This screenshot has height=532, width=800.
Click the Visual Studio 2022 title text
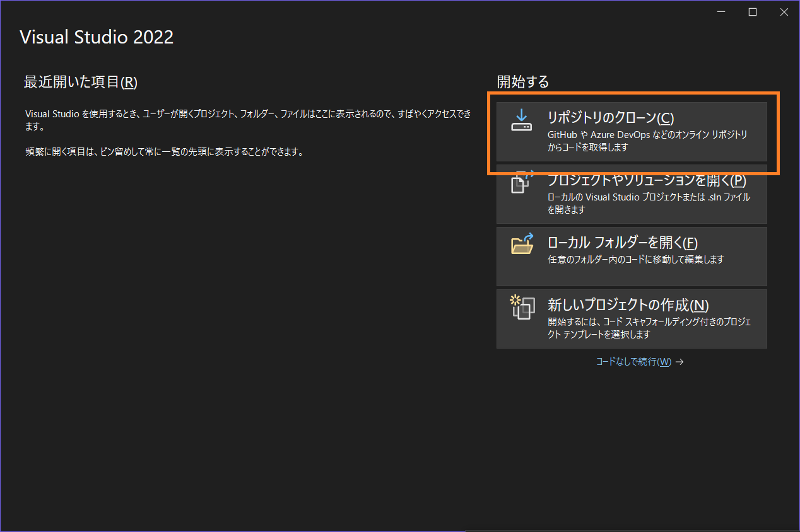(97, 37)
